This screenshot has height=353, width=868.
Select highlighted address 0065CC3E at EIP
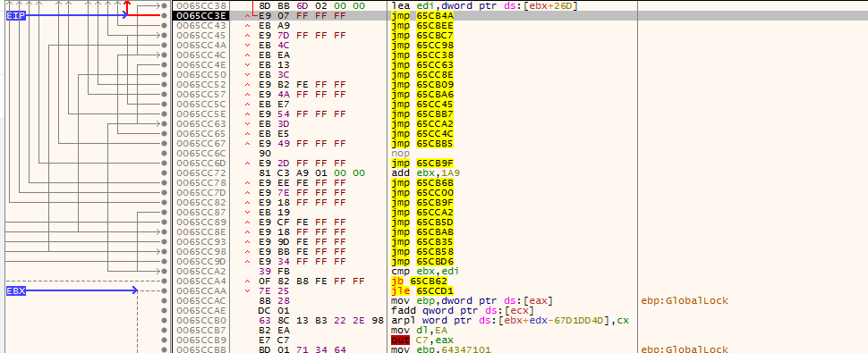click(200, 15)
